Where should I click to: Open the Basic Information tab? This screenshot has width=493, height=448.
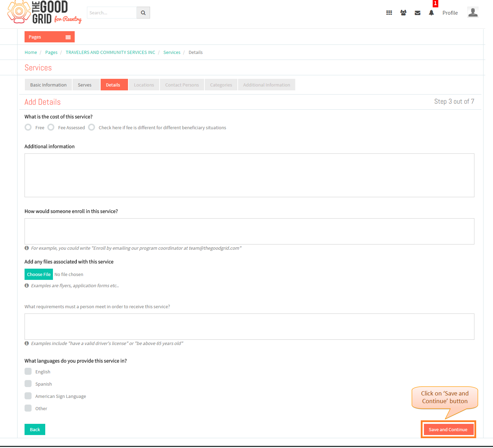(48, 85)
